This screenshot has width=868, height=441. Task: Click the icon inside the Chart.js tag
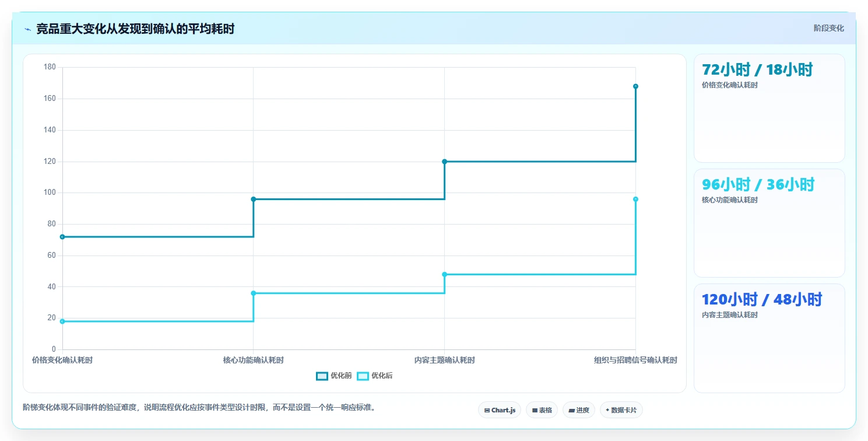click(487, 411)
